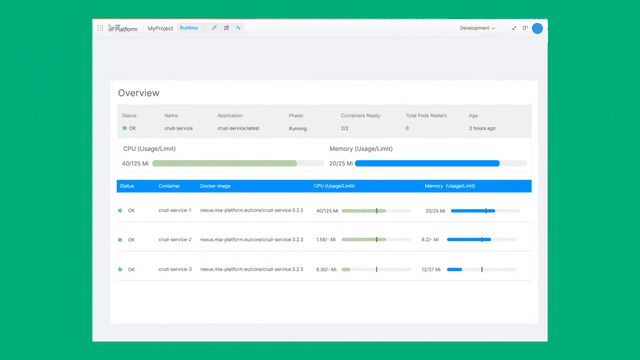Click the Container column header
Image resolution: width=640 pixels, height=360 pixels.
(x=169, y=186)
